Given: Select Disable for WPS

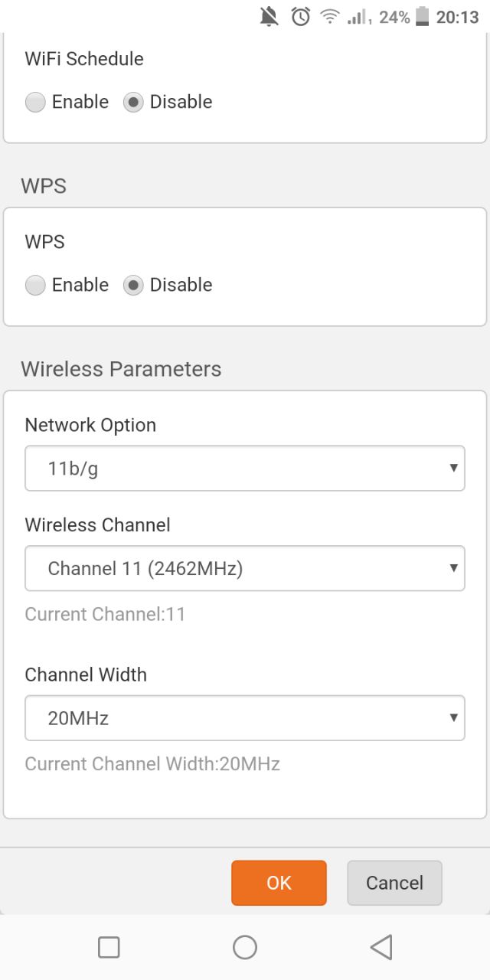Looking at the screenshot, I should 133,286.
